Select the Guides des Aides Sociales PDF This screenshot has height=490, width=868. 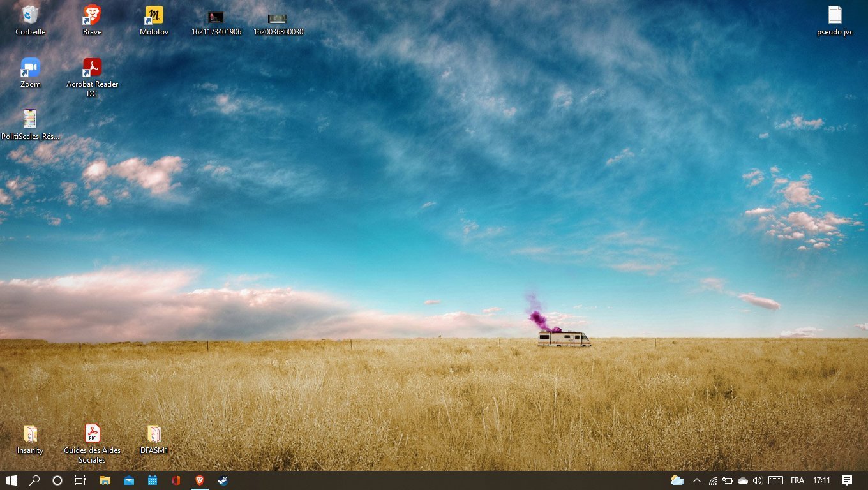92,443
